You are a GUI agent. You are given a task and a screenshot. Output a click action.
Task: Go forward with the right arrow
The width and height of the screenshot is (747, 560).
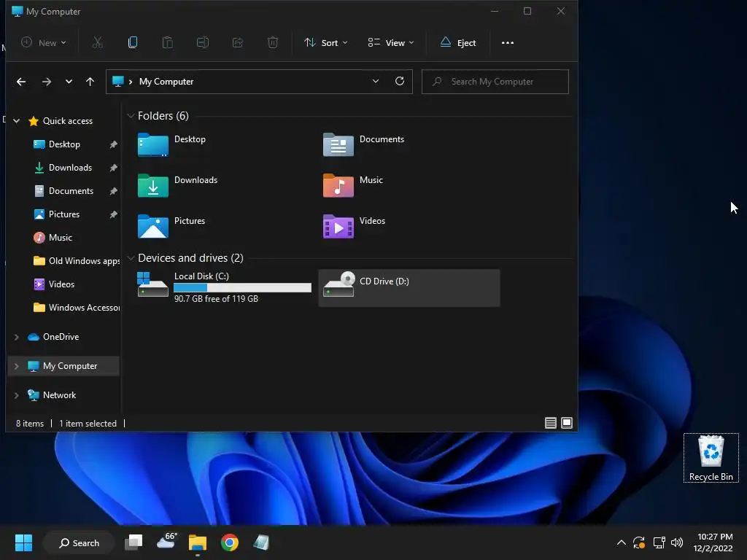(46, 82)
